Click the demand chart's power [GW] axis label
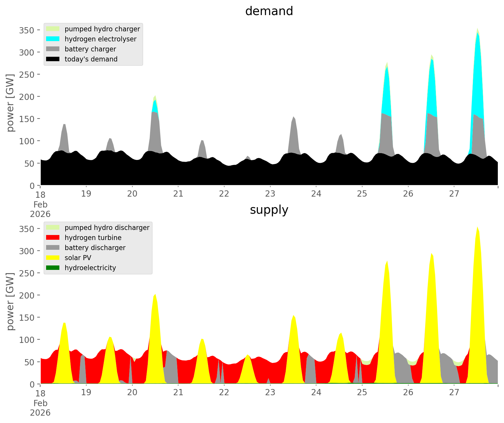504x423 pixels. [10, 103]
